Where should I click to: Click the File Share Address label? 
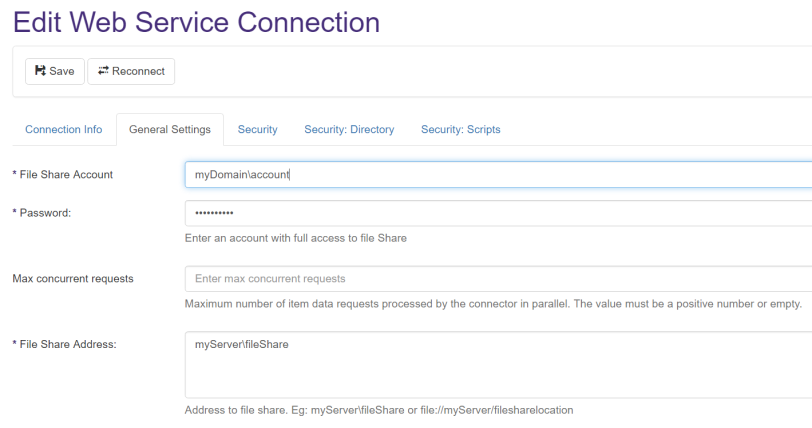tap(64, 345)
